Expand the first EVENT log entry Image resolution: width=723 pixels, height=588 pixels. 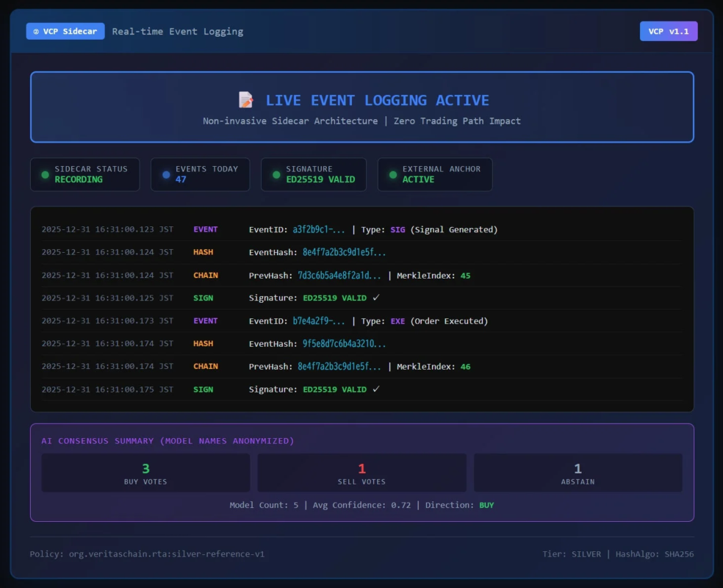361,229
